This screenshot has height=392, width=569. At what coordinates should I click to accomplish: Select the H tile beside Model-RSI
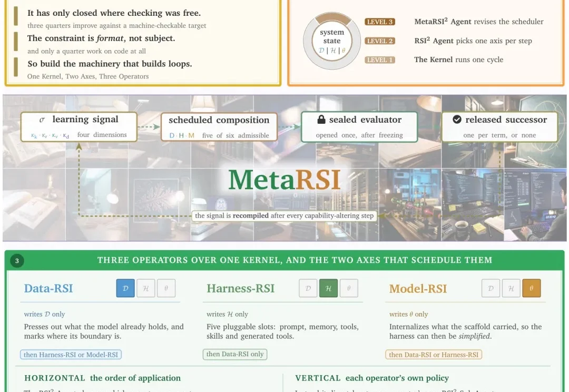click(511, 288)
